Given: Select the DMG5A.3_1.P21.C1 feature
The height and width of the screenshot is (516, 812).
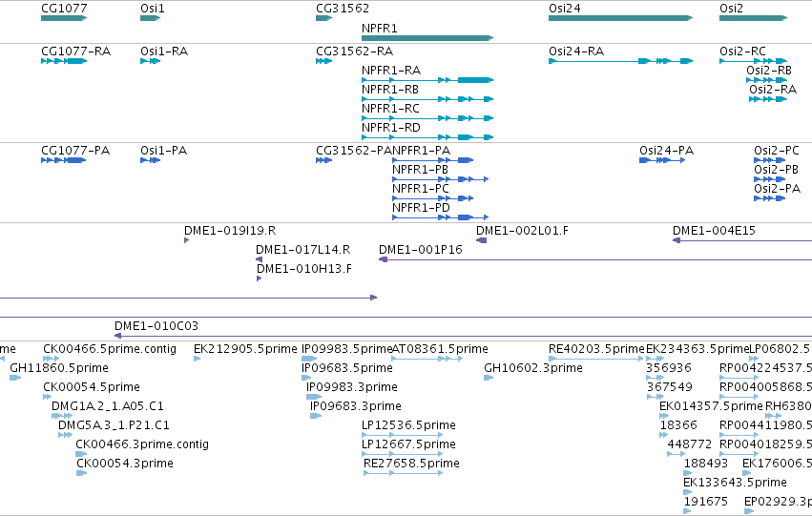Looking at the screenshot, I should click(x=114, y=426).
